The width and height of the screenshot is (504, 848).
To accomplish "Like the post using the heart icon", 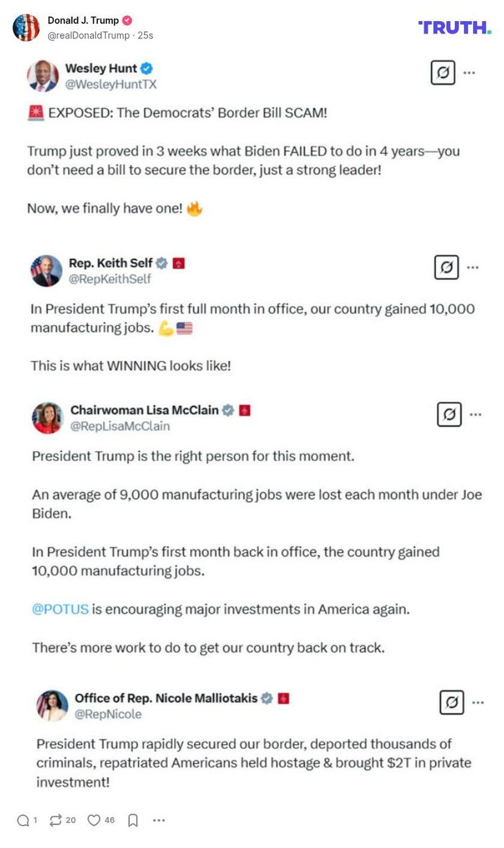I will (x=94, y=820).
